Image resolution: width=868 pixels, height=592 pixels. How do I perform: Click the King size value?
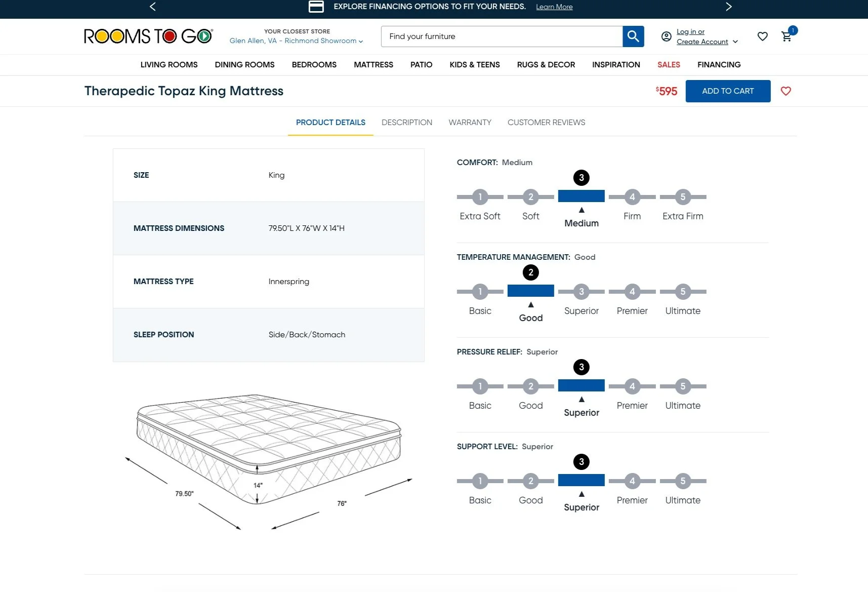[x=276, y=175]
